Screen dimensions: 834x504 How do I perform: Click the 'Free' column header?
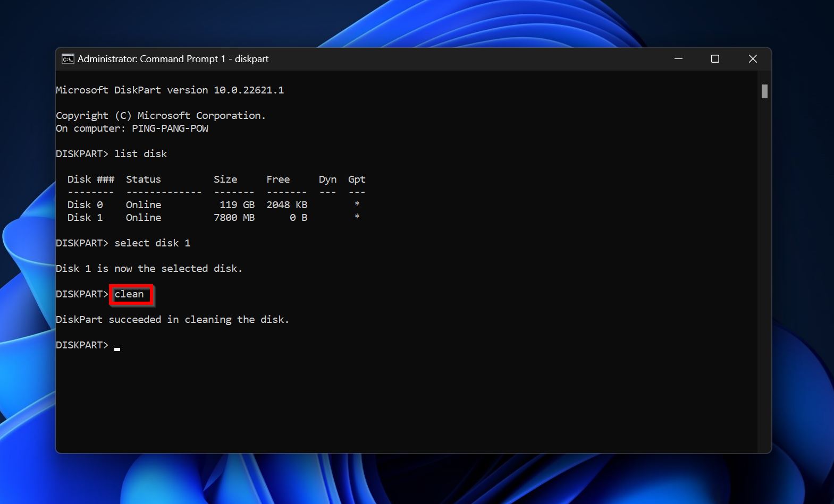278,180
